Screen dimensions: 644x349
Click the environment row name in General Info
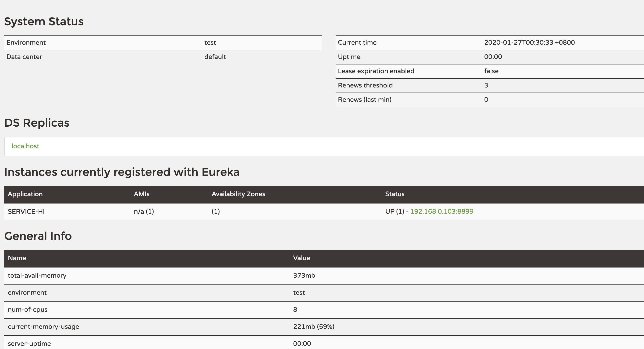point(27,293)
